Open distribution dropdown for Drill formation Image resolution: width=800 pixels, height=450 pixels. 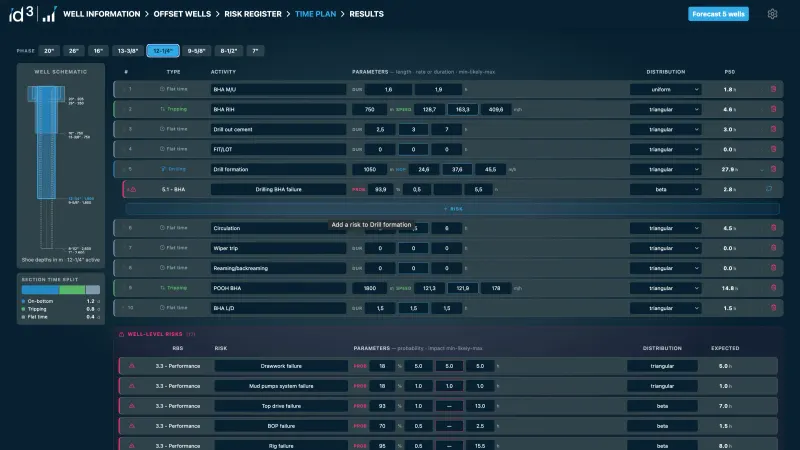665,169
